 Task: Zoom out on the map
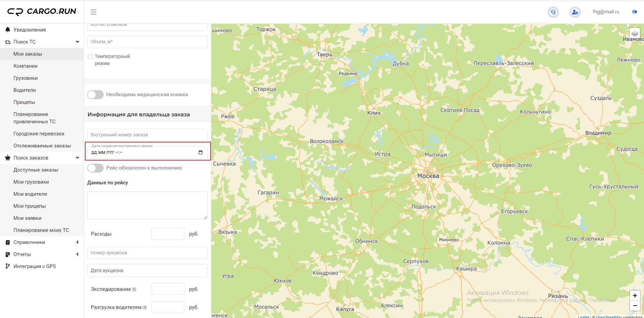click(635, 306)
